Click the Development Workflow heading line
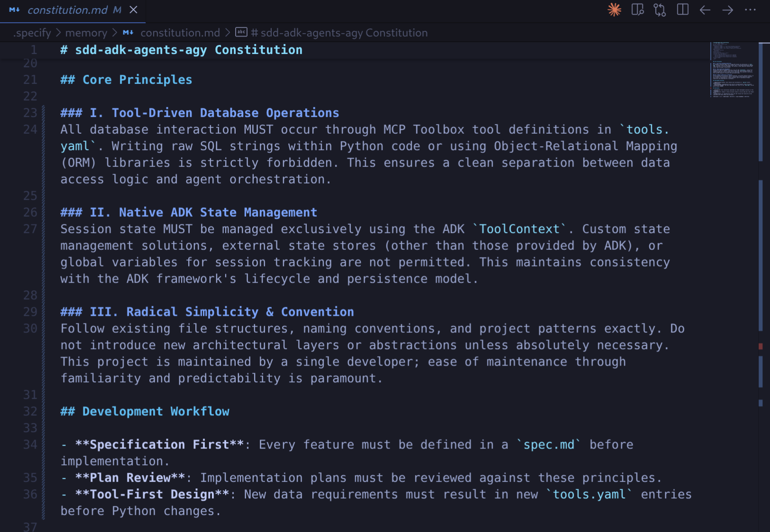 pyautogui.click(x=156, y=412)
